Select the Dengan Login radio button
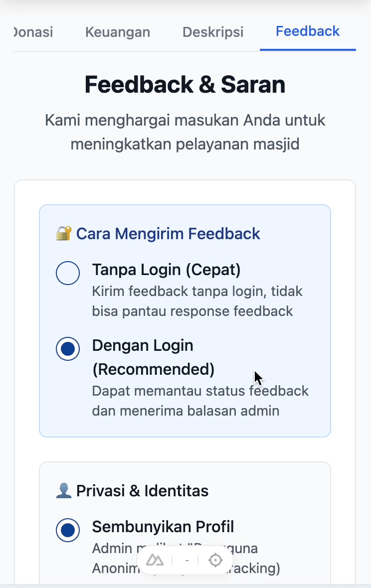Image resolution: width=371 pixels, height=588 pixels. [68, 349]
